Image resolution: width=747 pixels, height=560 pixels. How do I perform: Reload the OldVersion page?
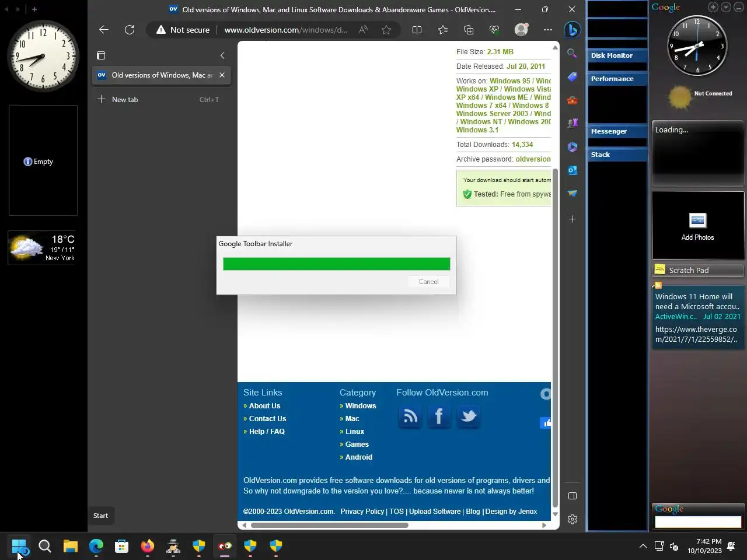click(x=130, y=30)
